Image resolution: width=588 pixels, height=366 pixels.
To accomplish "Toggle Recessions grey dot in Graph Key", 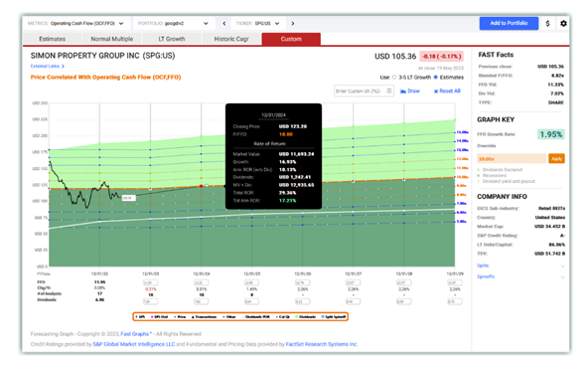I will point(479,175).
